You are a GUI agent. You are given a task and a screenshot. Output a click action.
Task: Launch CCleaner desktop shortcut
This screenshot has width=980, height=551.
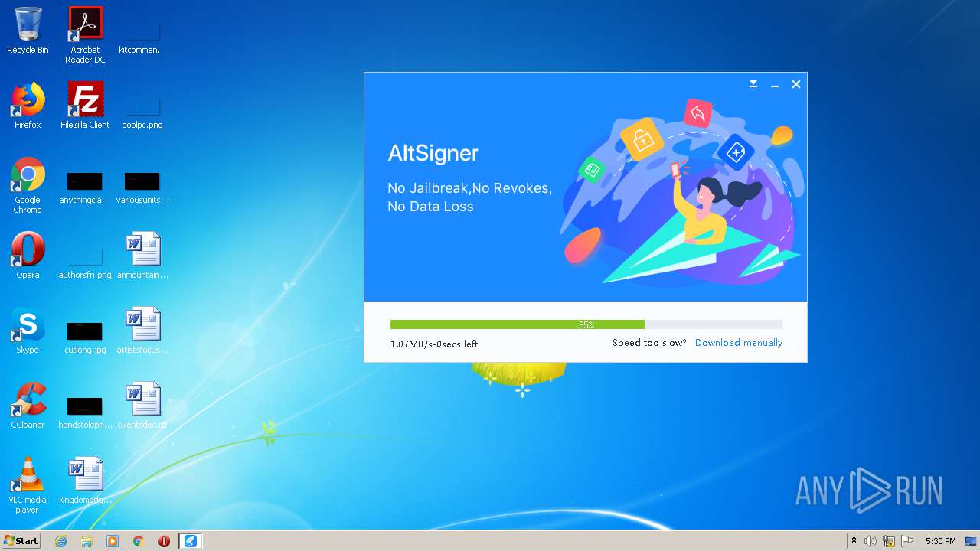(x=28, y=406)
